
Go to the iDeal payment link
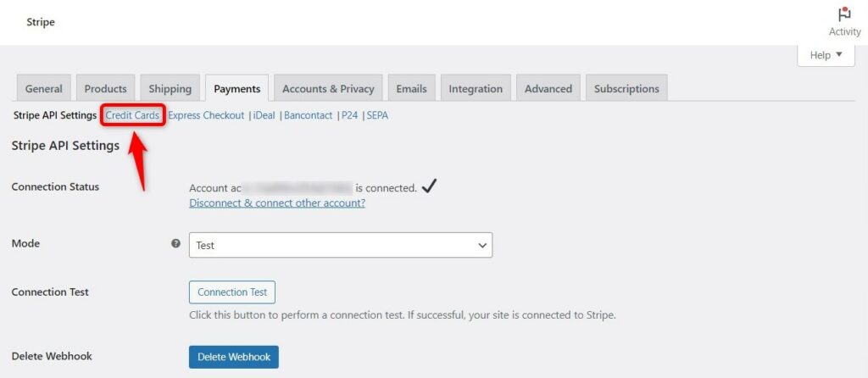tap(264, 115)
